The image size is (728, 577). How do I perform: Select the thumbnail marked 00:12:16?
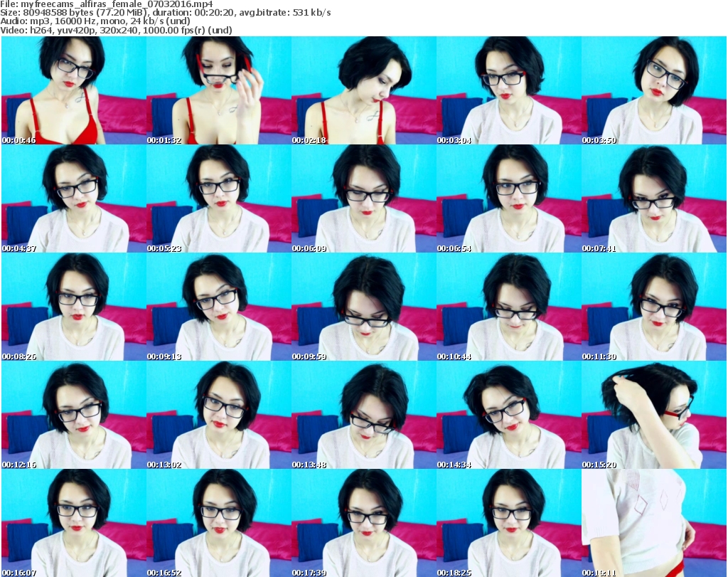[74, 415]
